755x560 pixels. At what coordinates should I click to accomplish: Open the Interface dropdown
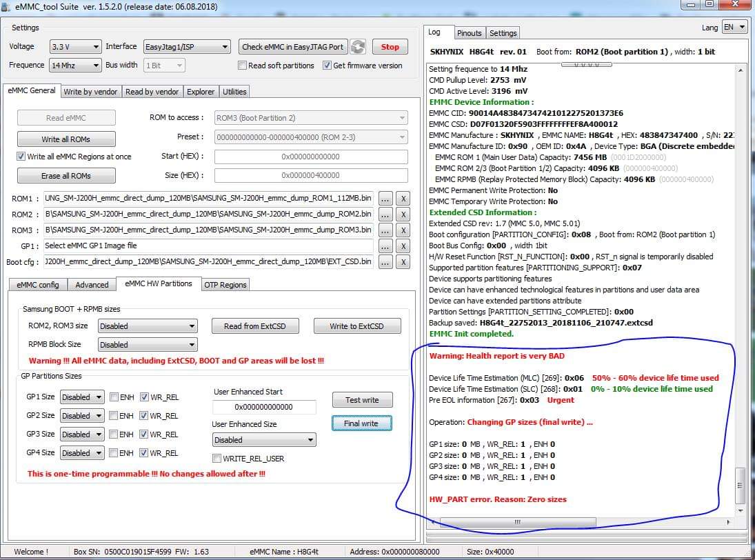tap(187, 47)
